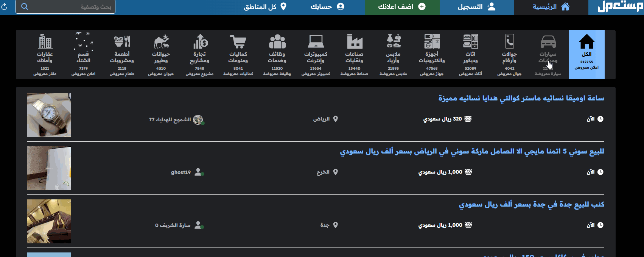Open the furniture and decor category icon
644x257 pixels.
[x=470, y=42]
